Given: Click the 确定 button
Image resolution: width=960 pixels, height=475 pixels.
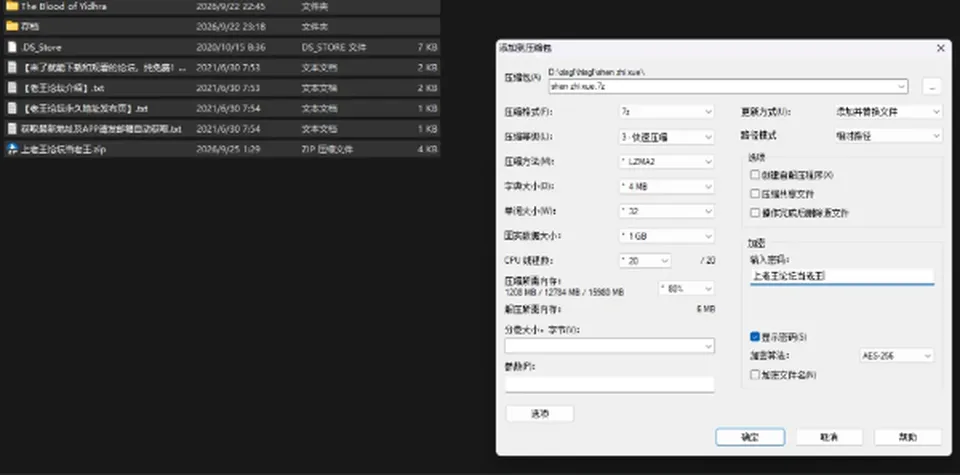Looking at the screenshot, I should pos(750,437).
